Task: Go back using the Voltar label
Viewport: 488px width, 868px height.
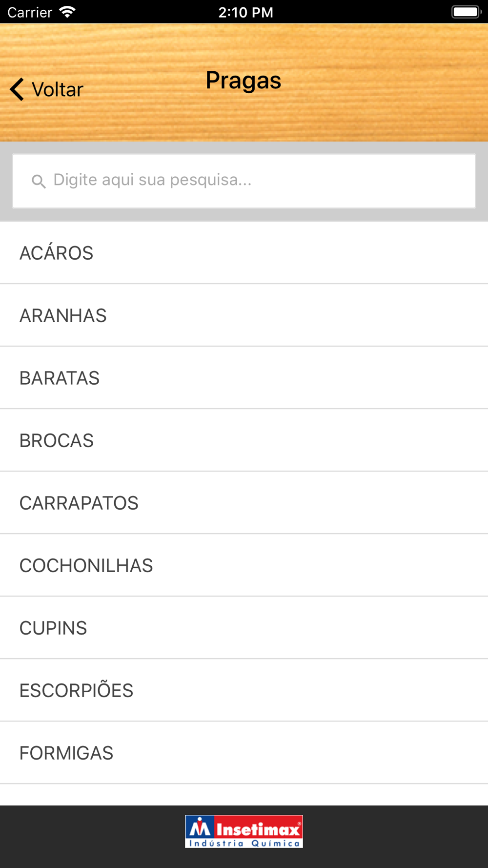Action: tap(58, 90)
